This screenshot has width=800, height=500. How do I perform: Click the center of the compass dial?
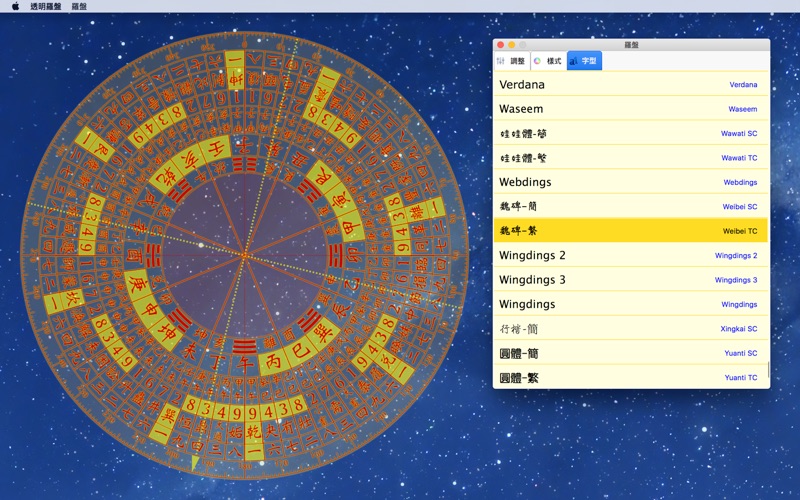click(243, 256)
